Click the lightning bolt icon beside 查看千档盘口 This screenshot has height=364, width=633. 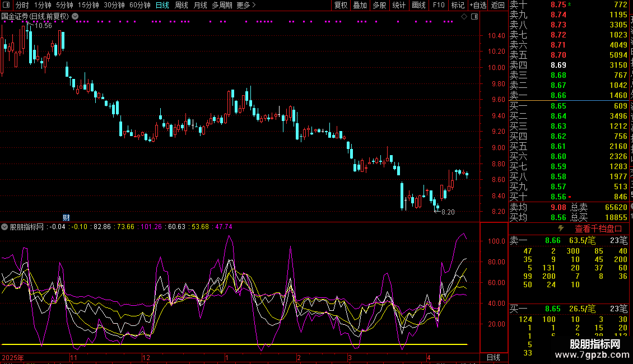coord(561,228)
